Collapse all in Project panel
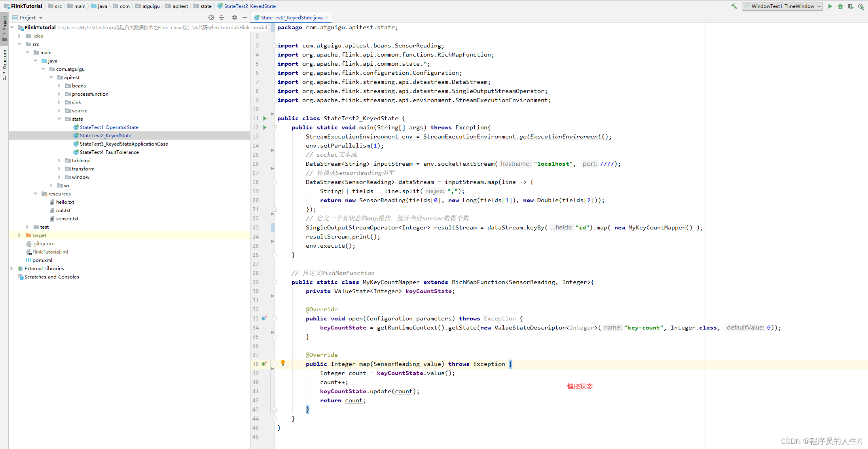 point(222,17)
